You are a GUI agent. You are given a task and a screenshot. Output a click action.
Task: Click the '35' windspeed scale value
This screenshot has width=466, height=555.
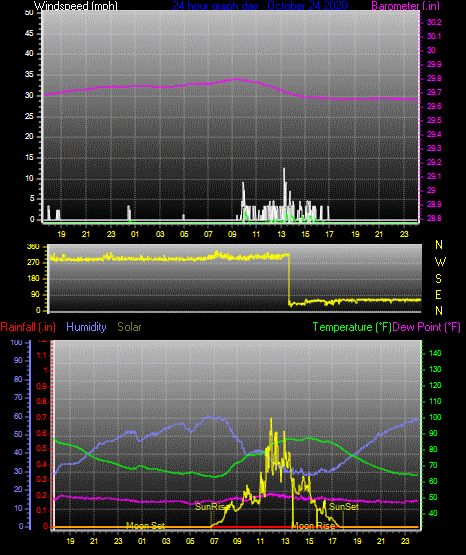[x=29, y=75]
